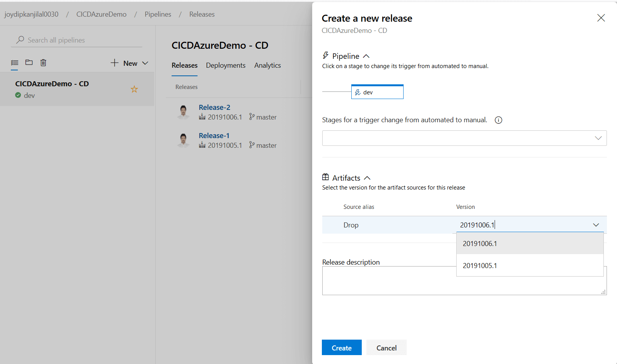This screenshot has height=364, width=617.
Task: Click the plus icon beside New
Action: pyautogui.click(x=115, y=63)
